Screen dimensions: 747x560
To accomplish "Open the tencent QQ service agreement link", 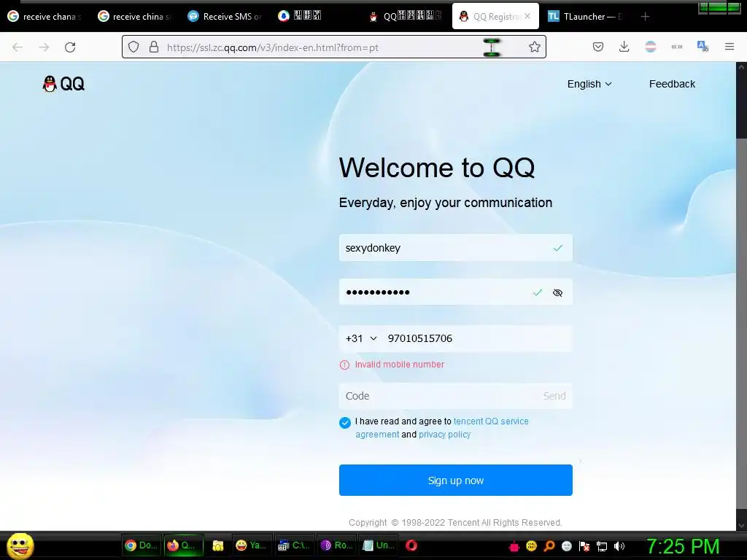I will click(x=491, y=421).
